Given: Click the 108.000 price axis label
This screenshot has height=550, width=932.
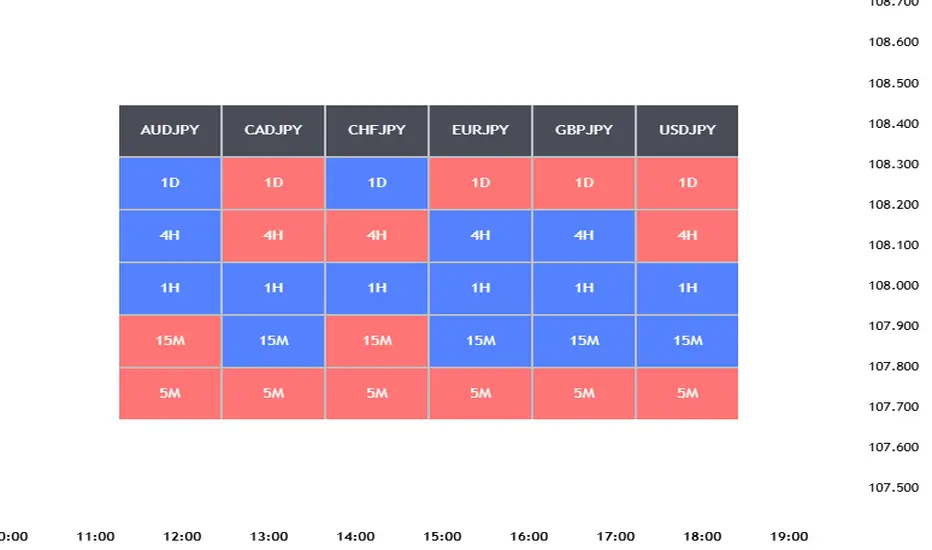Looking at the screenshot, I should [894, 286].
